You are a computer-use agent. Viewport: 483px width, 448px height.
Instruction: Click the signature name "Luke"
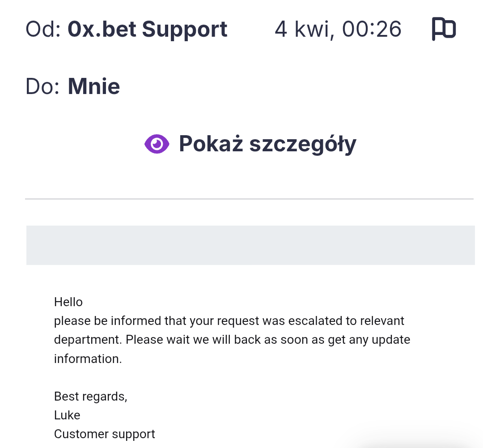(x=67, y=415)
